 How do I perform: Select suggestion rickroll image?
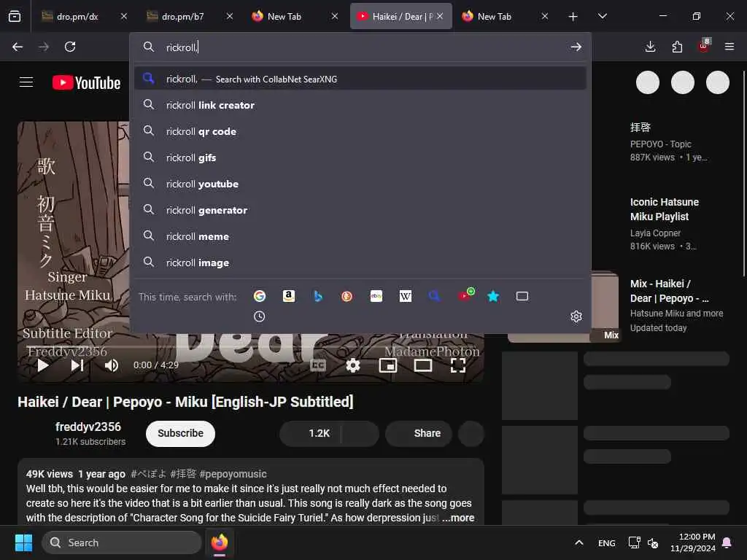360,262
